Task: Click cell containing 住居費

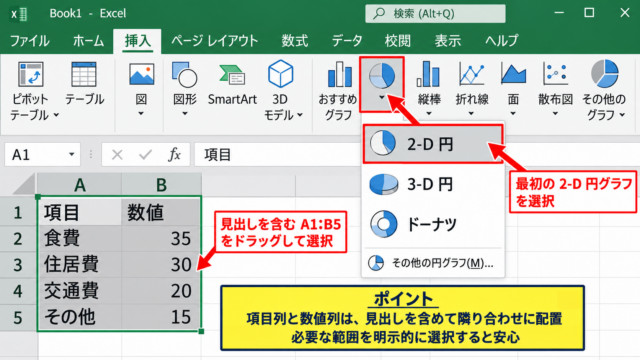Action: 80,265
